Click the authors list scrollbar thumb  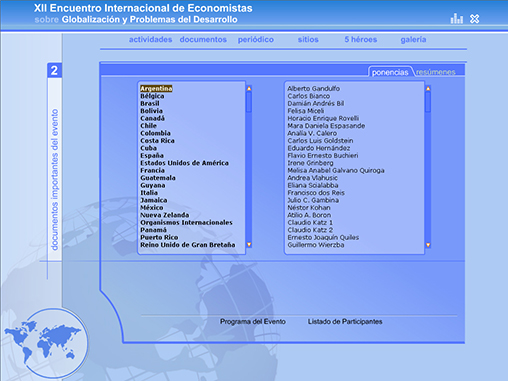pyautogui.click(x=428, y=102)
